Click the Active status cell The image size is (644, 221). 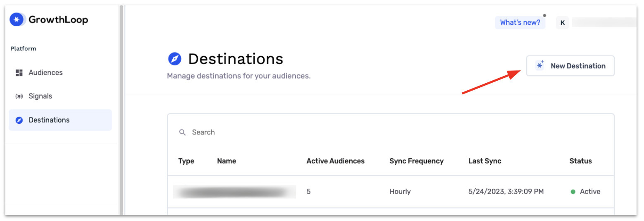pyautogui.click(x=585, y=192)
